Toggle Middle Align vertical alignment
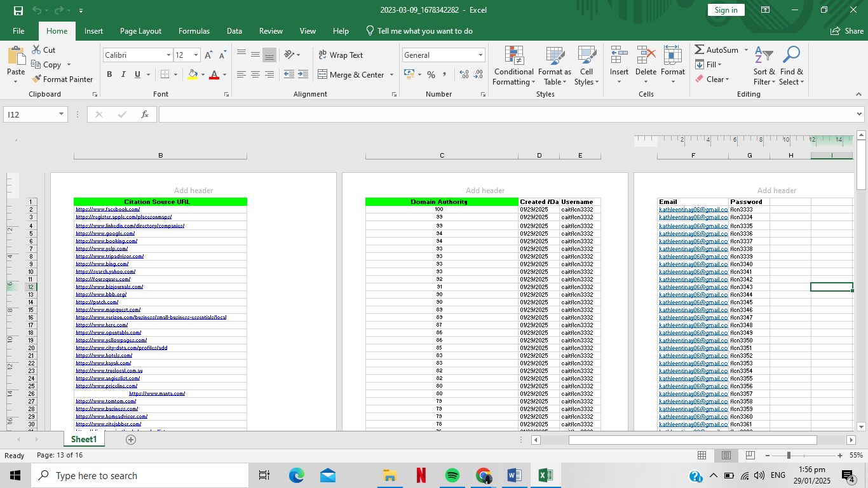Viewport: 868px width, 488px height. pyautogui.click(x=255, y=55)
